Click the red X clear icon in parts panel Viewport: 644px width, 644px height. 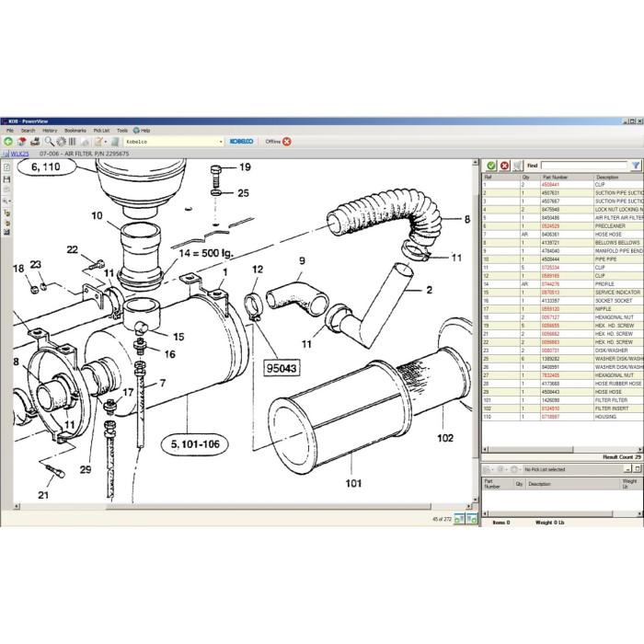(x=504, y=166)
